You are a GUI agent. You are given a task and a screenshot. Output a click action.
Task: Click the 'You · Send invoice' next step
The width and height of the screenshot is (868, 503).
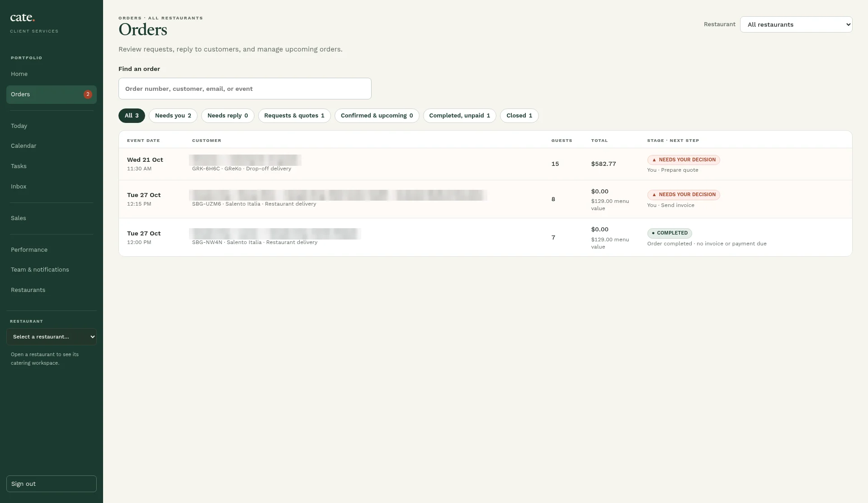pyautogui.click(x=671, y=206)
